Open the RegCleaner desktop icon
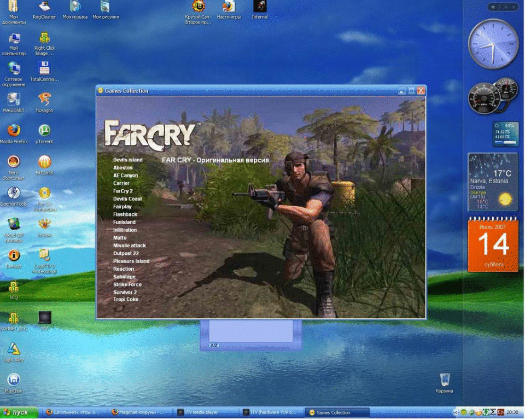This screenshot has width=525, height=420. (x=44, y=10)
